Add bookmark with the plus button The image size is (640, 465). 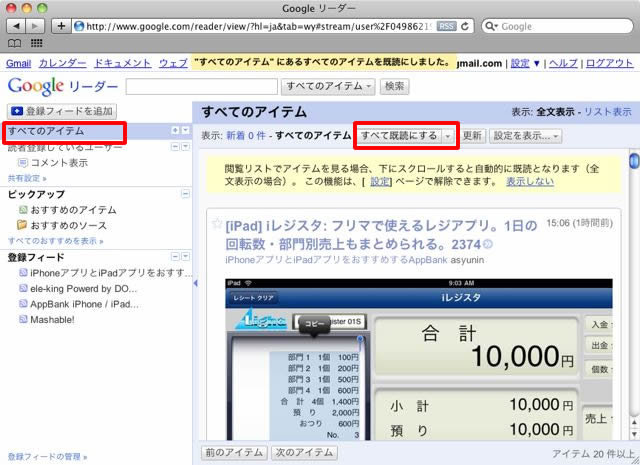[x=61, y=26]
